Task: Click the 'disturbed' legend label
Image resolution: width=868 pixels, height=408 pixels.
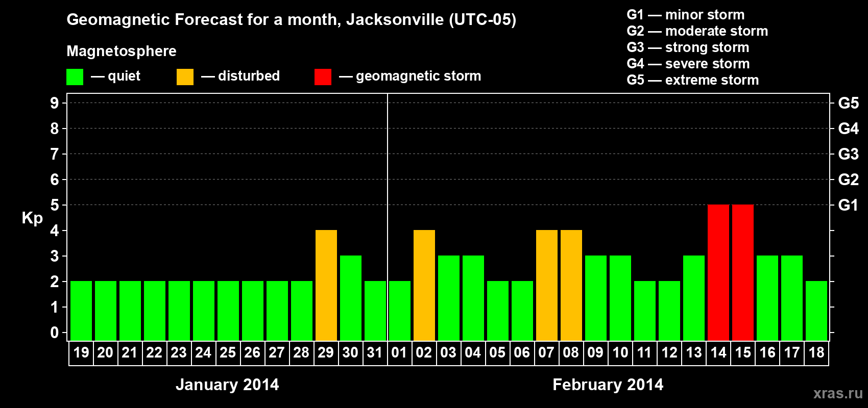Action: pyautogui.click(x=249, y=76)
